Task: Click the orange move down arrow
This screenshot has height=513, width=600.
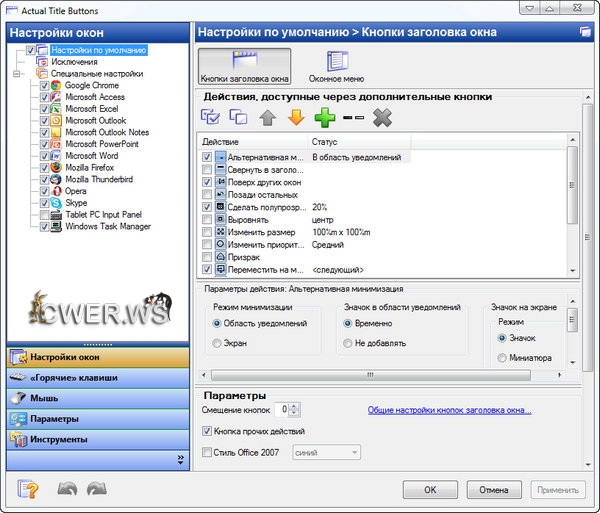Action: click(295, 118)
